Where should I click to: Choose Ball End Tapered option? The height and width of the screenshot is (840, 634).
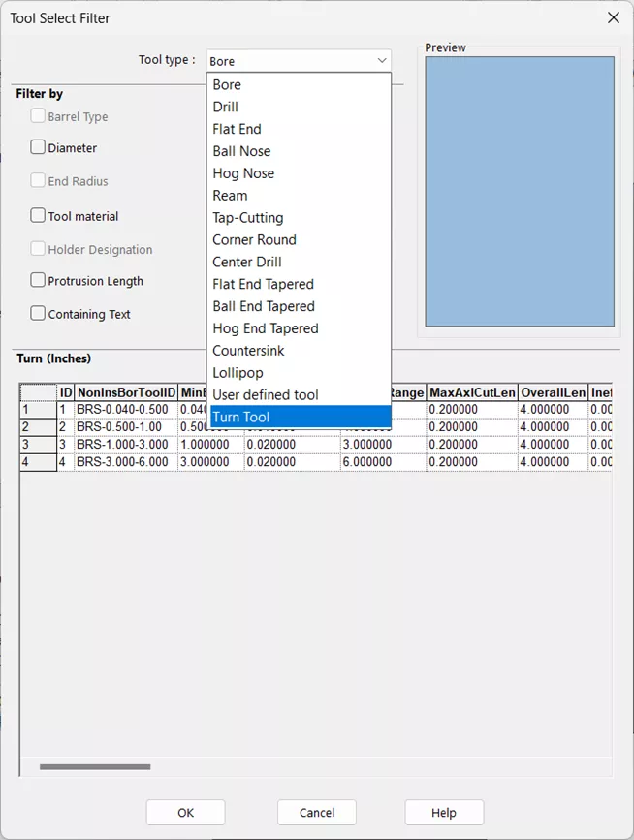click(299, 306)
